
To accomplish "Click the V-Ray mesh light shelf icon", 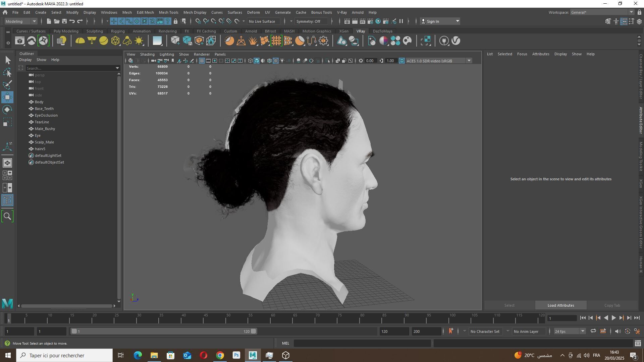I will click(x=115, y=41).
